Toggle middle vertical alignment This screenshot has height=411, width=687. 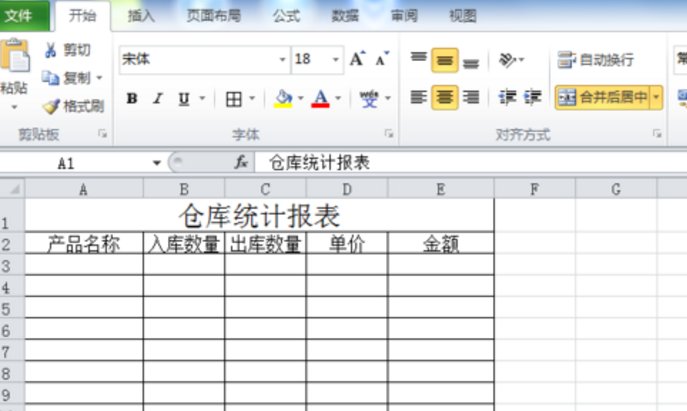point(445,60)
